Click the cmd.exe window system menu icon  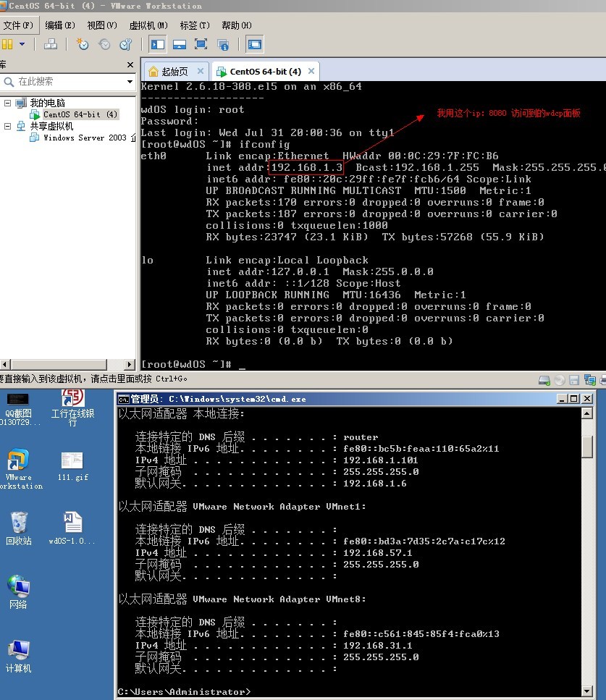(123, 399)
